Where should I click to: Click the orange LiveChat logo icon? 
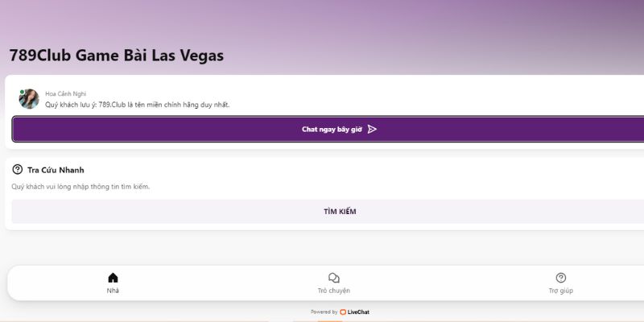[343, 312]
